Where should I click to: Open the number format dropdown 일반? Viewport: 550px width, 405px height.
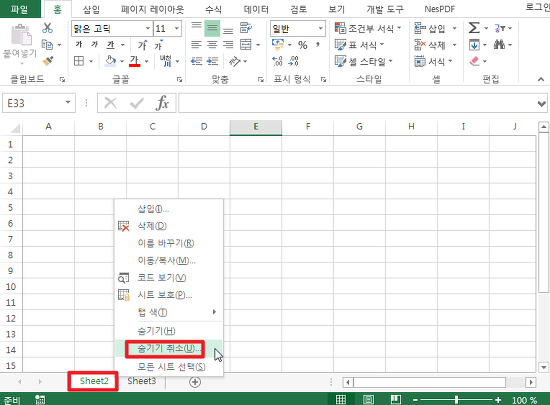coord(321,28)
